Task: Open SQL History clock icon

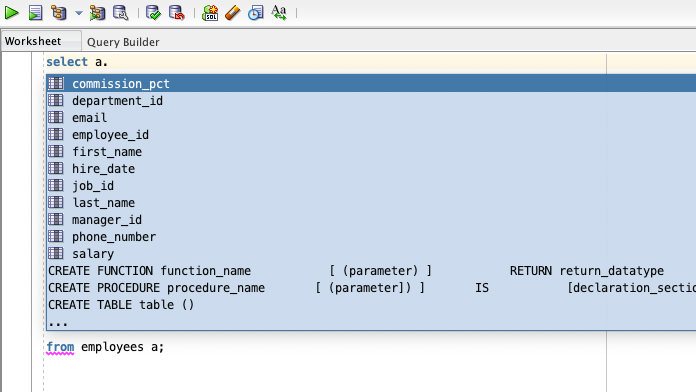Action: pyautogui.click(x=256, y=13)
